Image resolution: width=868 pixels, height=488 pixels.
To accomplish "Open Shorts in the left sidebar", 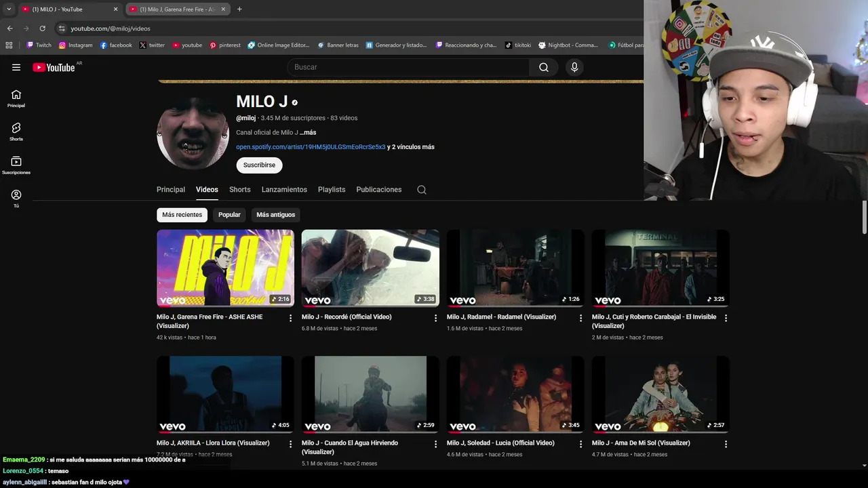I will tap(16, 132).
